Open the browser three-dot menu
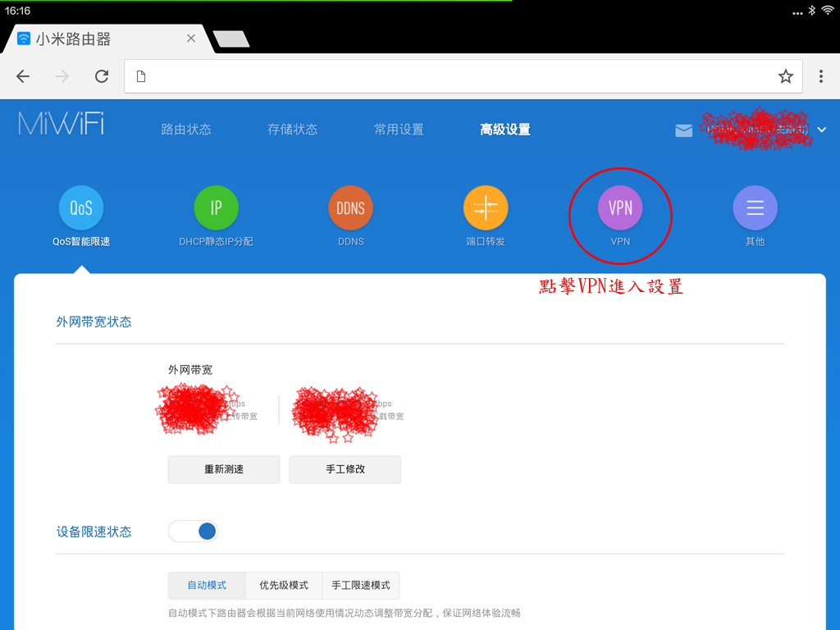The image size is (840, 630). coord(820,76)
